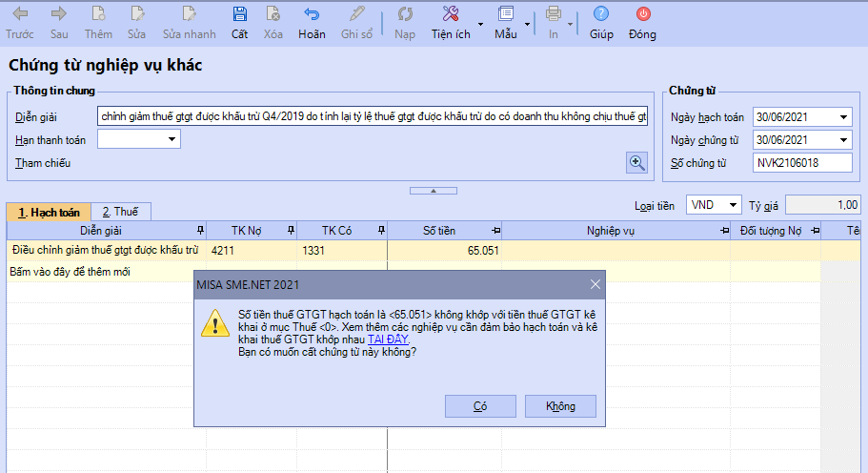The image size is (868, 473).
Task: Open the Hạn thanh toán dropdown
Action: click(x=172, y=140)
